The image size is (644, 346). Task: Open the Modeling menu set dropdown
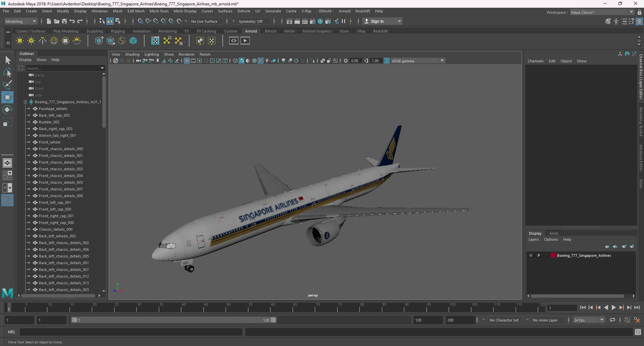[x=21, y=21]
